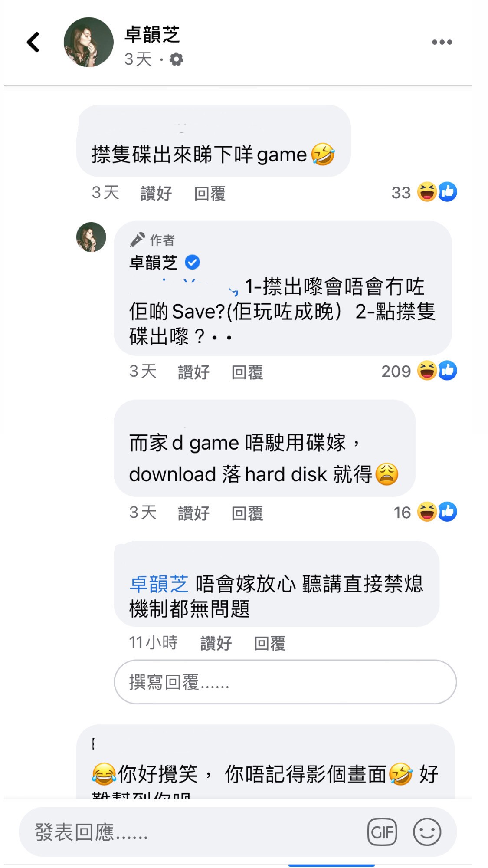View reactions on the 33-reaction comment
The height and width of the screenshot is (868, 488).
[x=424, y=192]
